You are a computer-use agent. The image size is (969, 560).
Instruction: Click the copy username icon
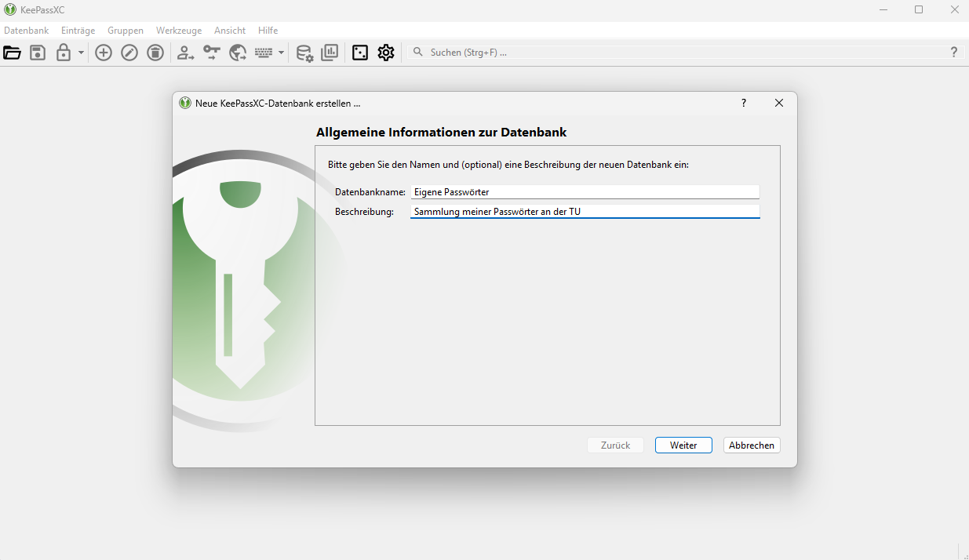click(186, 53)
